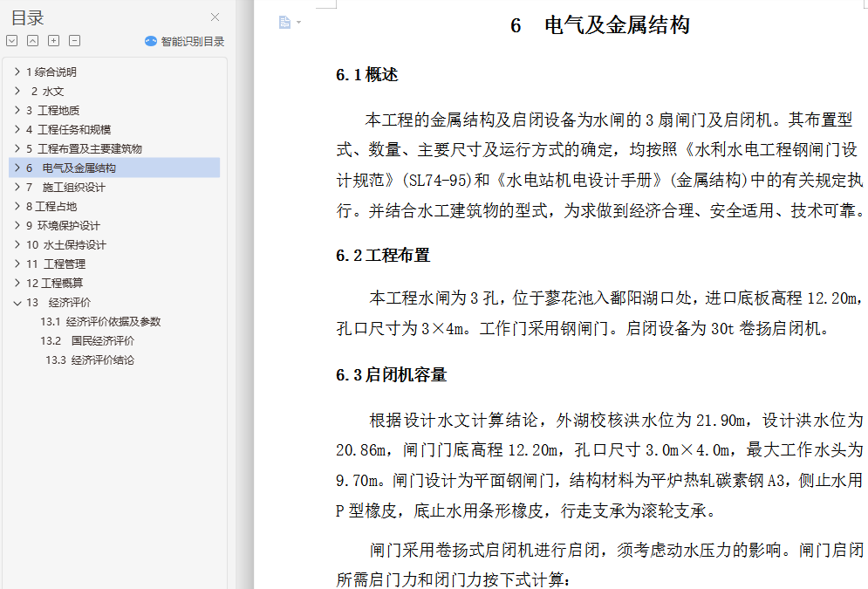Viewport: 868px width, 589px height.
Task: Expand chapter 1 综合说明
Action: [x=17, y=72]
